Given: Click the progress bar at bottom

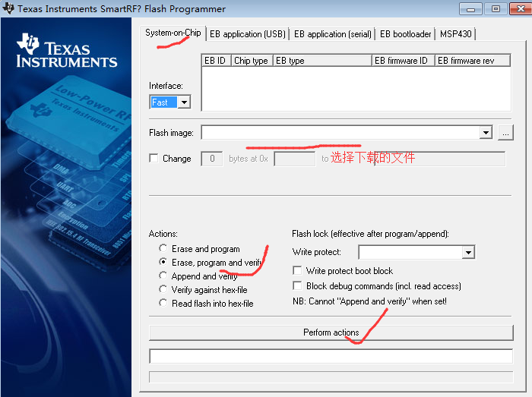Looking at the screenshot, I should coord(331,377).
